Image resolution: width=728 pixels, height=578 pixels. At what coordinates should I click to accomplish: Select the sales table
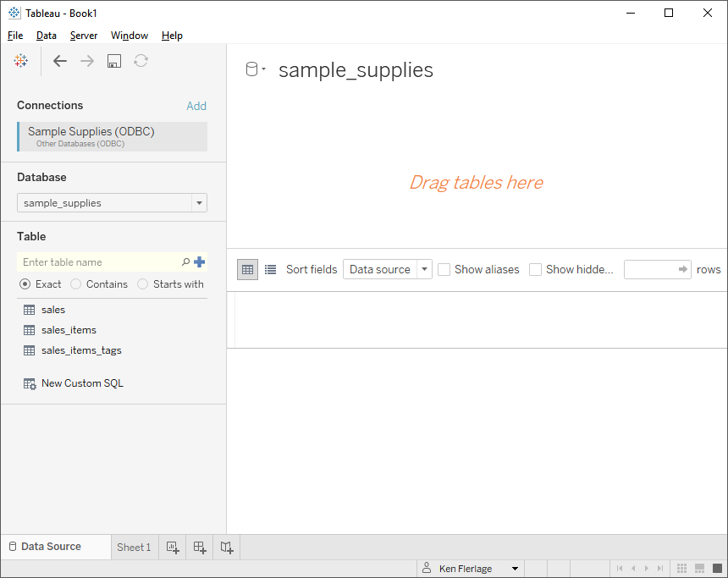click(45, 310)
